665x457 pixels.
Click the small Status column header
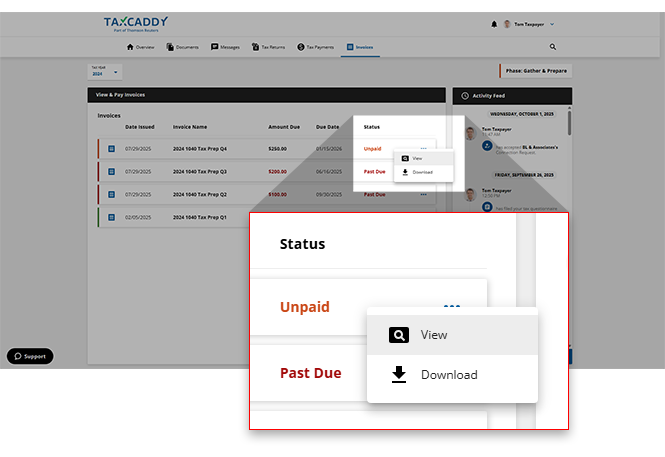372,127
